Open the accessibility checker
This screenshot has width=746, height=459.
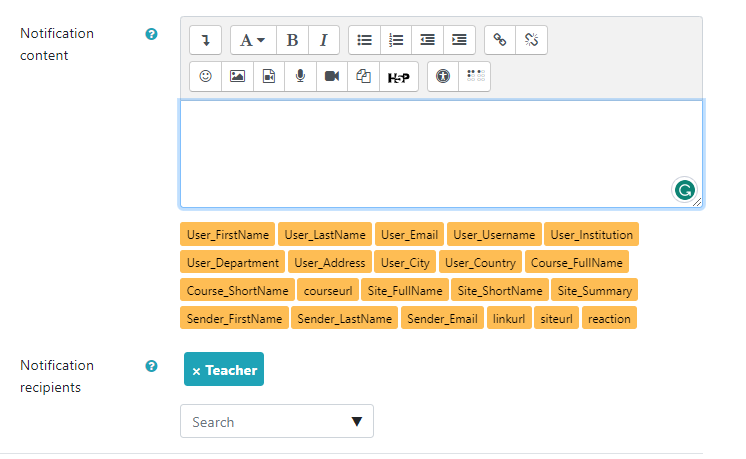click(x=443, y=76)
